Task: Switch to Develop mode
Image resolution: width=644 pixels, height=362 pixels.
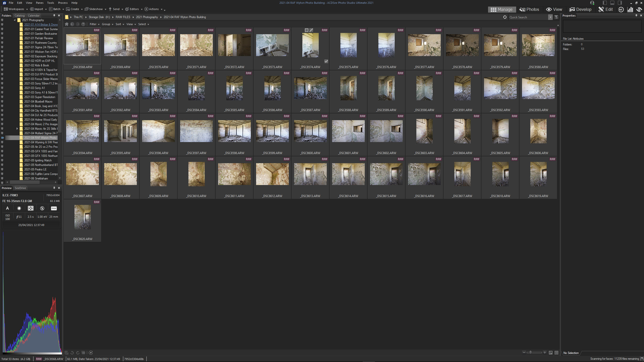Action: pos(580,10)
